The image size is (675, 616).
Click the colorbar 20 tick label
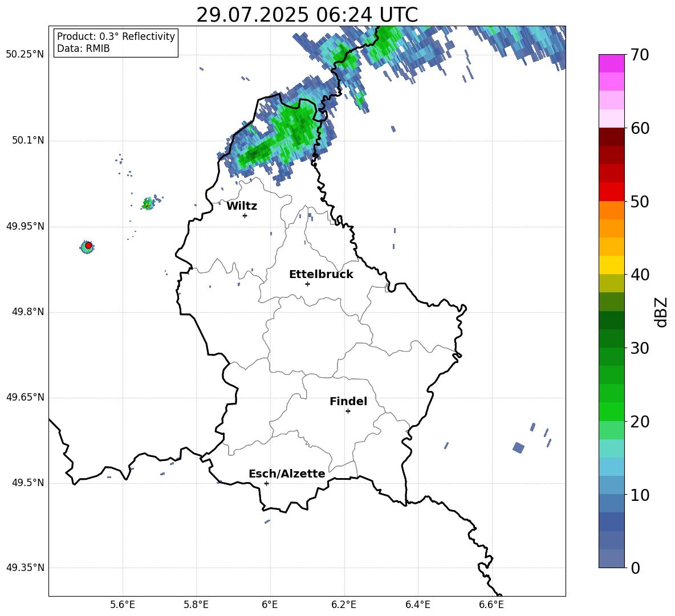coord(640,422)
